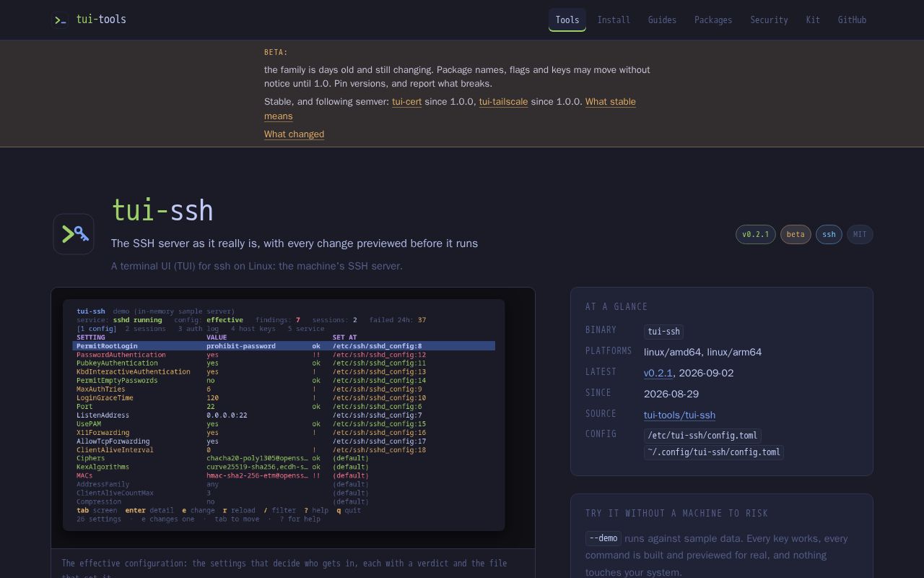This screenshot has height=578, width=924.
Task: Click the beta status badge
Action: point(796,234)
